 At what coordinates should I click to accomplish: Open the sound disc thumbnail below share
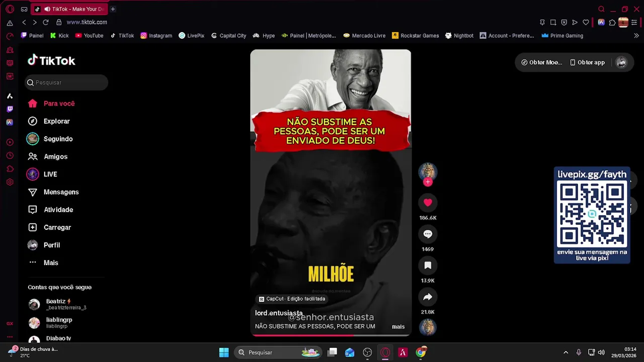coord(428,328)
